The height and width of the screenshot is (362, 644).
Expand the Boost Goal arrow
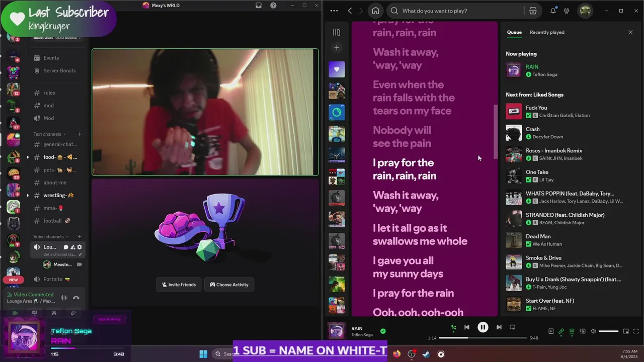tap(80, 38)
